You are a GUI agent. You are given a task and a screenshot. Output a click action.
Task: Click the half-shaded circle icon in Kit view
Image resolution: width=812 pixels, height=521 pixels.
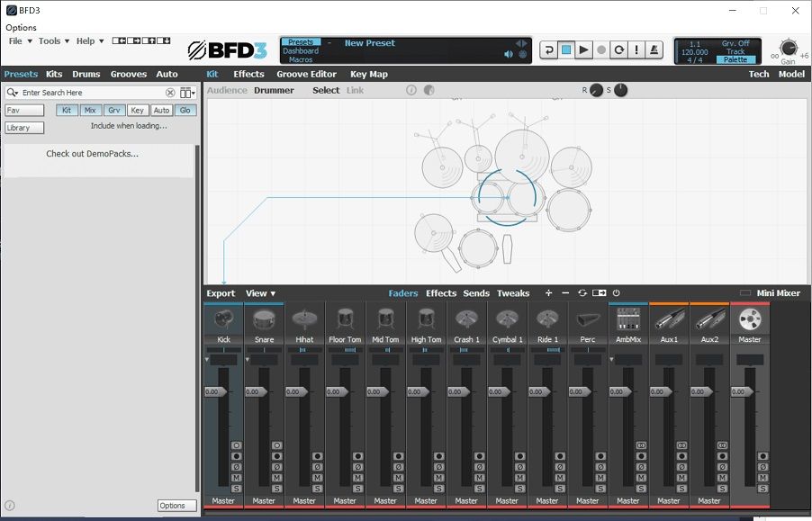[429, 90]
